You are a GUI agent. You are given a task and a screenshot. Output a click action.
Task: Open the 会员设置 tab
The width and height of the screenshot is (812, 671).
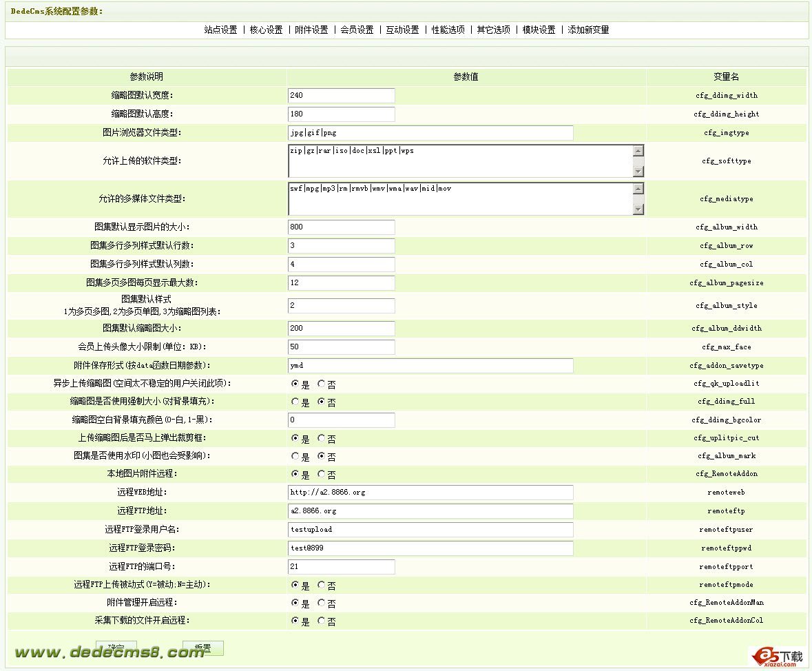point(356,30)
